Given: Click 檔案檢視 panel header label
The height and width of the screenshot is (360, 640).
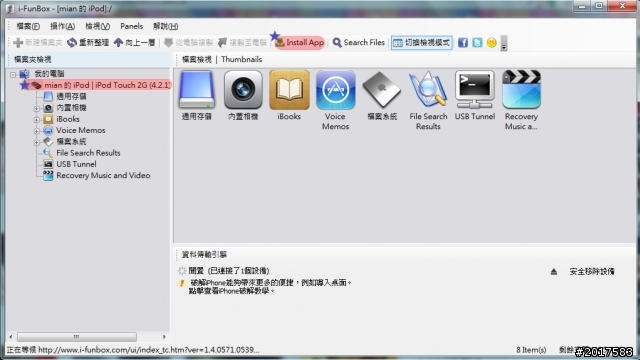Looking at the screenshot, I should pos(197,60).
